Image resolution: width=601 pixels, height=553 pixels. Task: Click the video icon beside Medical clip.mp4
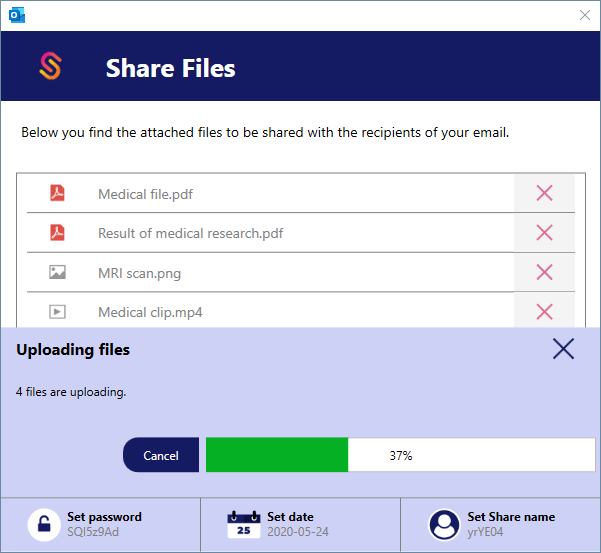(x=58, y=312)
